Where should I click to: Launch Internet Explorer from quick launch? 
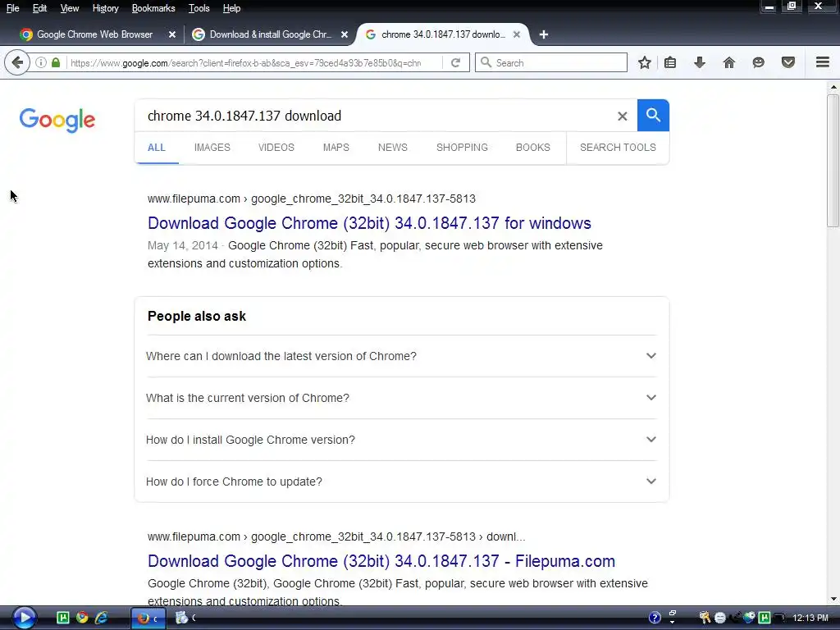coord(101,618)
